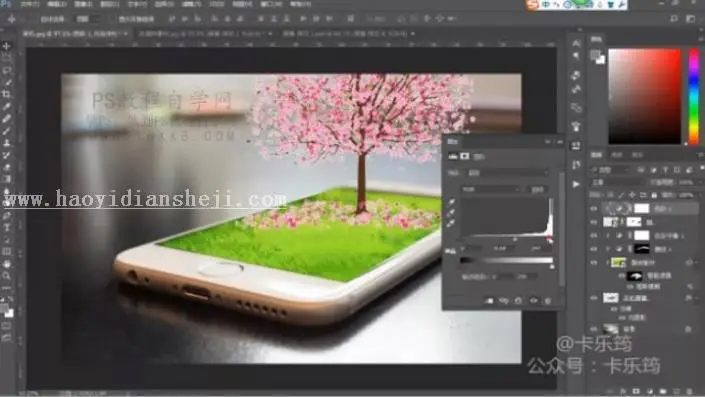Screen dimensions: 705x397
Task: Open the File menu in menu bar
Action: coord(30,4)
